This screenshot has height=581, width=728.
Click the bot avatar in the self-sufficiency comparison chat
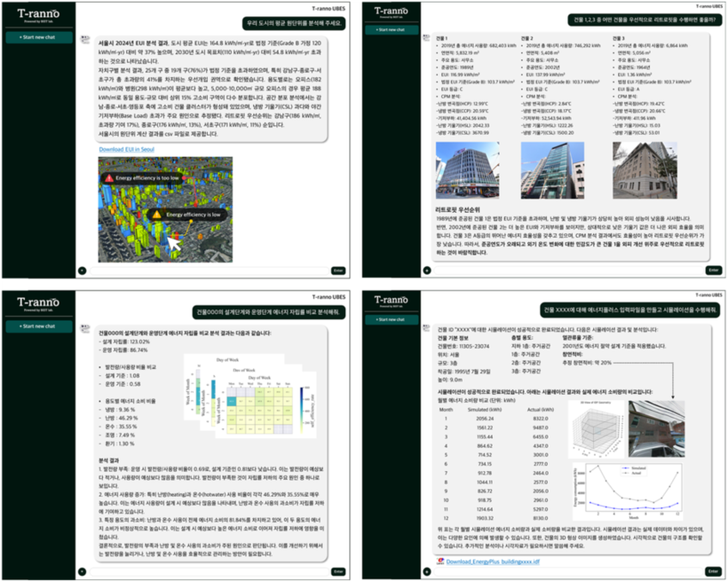85,329
